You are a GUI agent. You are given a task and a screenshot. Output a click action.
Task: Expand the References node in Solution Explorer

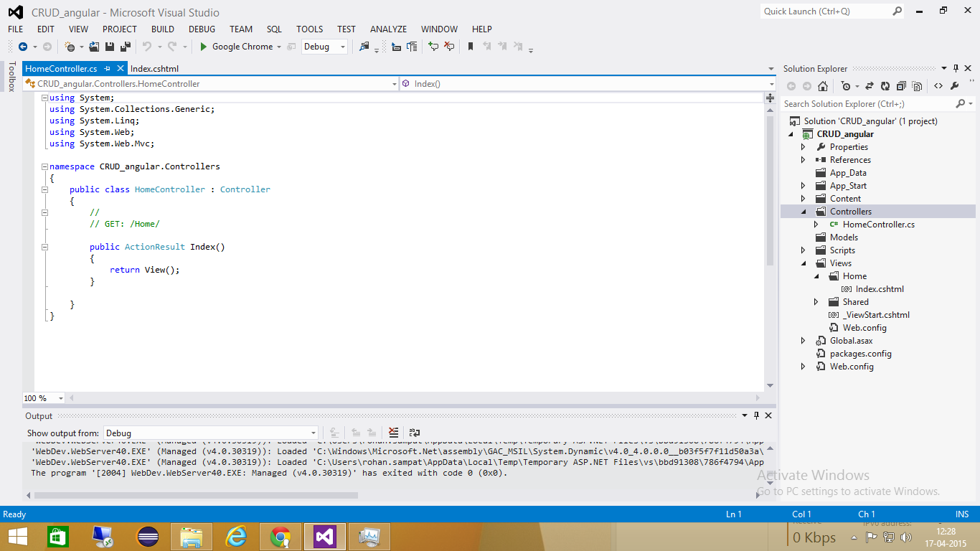[803, 160]
